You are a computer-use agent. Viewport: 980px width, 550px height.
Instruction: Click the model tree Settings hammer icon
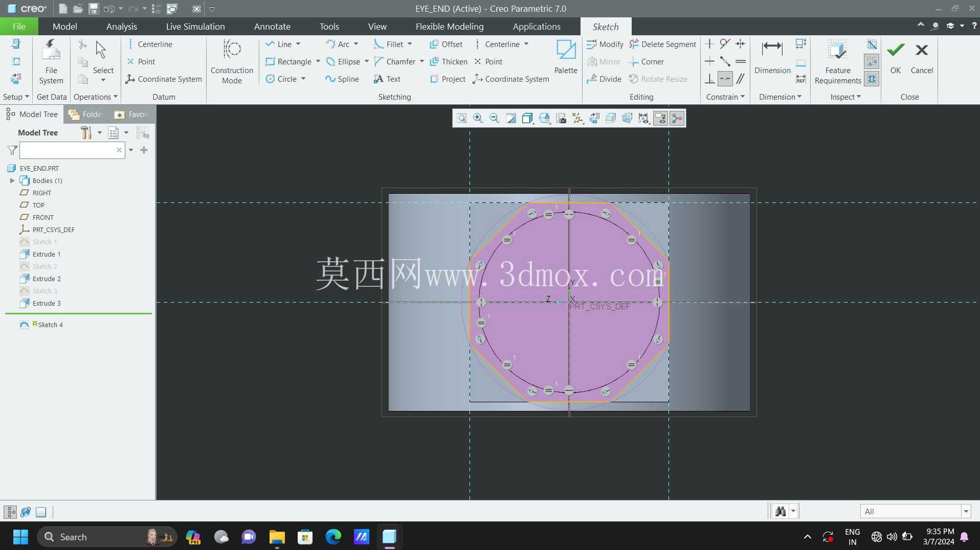click(x=86, y=133)
